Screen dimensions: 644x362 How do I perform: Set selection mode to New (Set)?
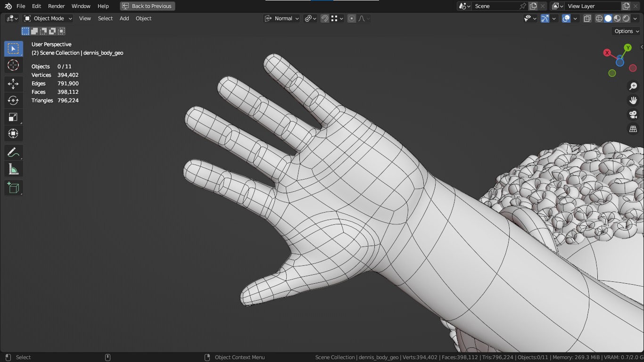click(25, 31)
